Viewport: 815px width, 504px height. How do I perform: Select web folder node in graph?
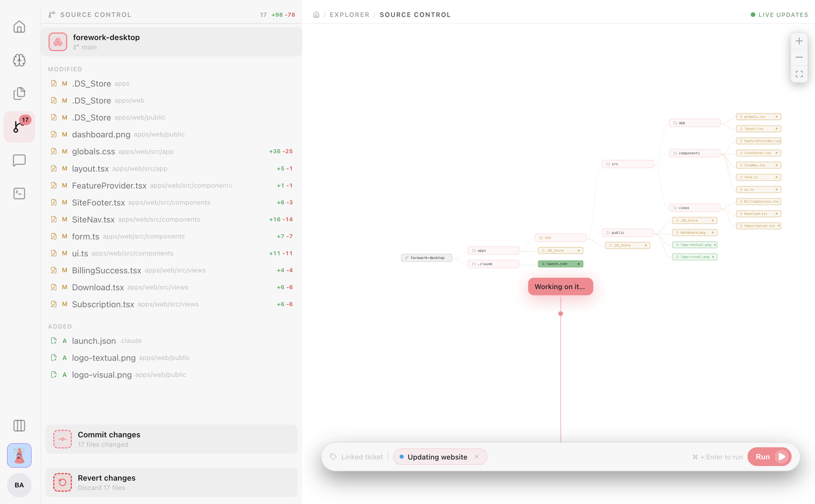(560, 238)
